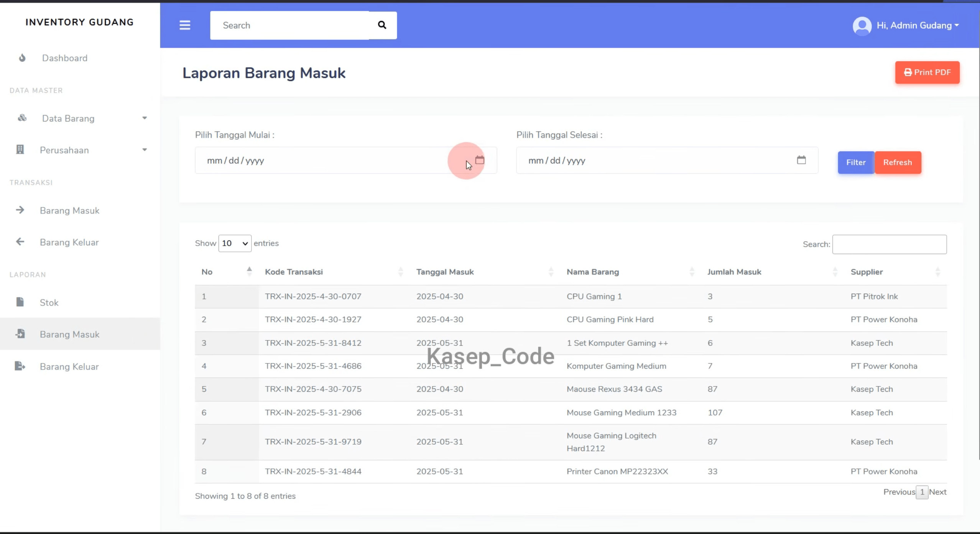Sort table by No column arrows
Viewport: 980px width, 534px height.
point(249,272)
